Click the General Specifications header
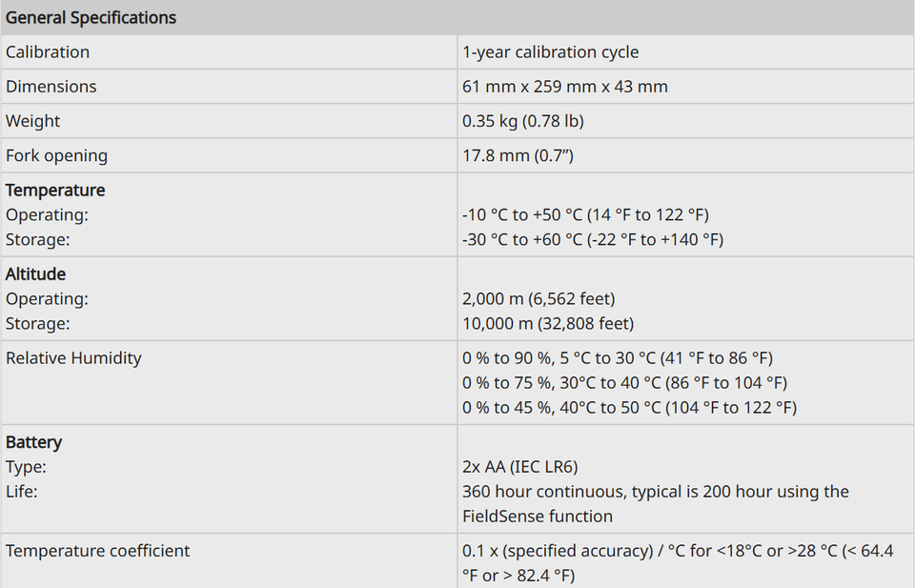This screenshot has height=588, width=915. click(91, 17)
